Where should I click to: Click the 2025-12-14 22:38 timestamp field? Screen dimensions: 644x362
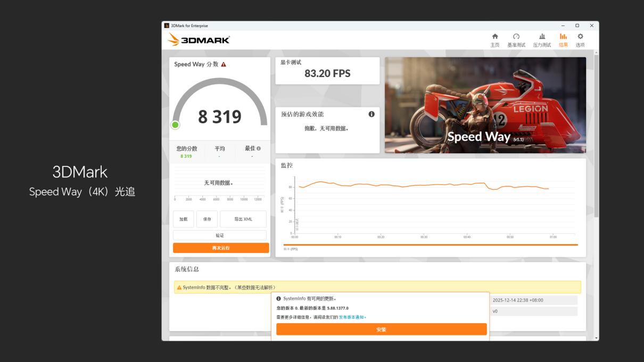coord(533,300)
